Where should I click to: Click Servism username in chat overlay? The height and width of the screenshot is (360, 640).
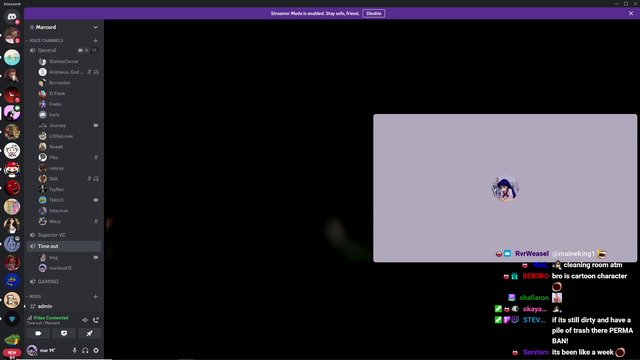pyautogui.click(x=536, y=352)
